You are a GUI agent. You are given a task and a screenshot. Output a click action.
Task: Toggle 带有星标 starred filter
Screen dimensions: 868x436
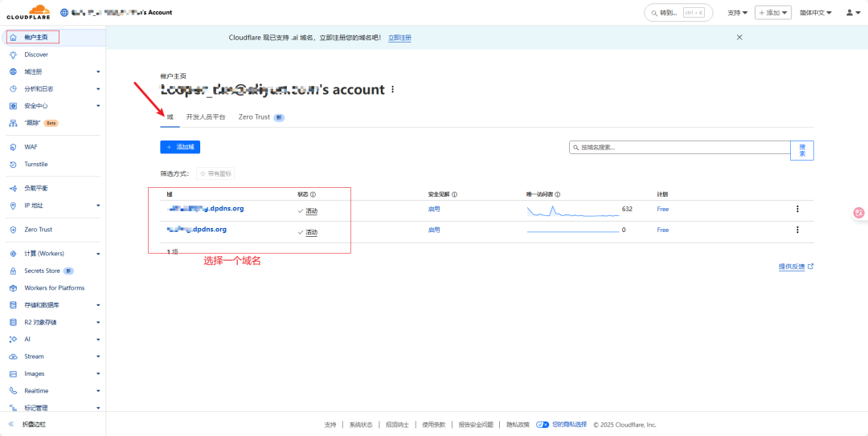[x=216, y=173]
